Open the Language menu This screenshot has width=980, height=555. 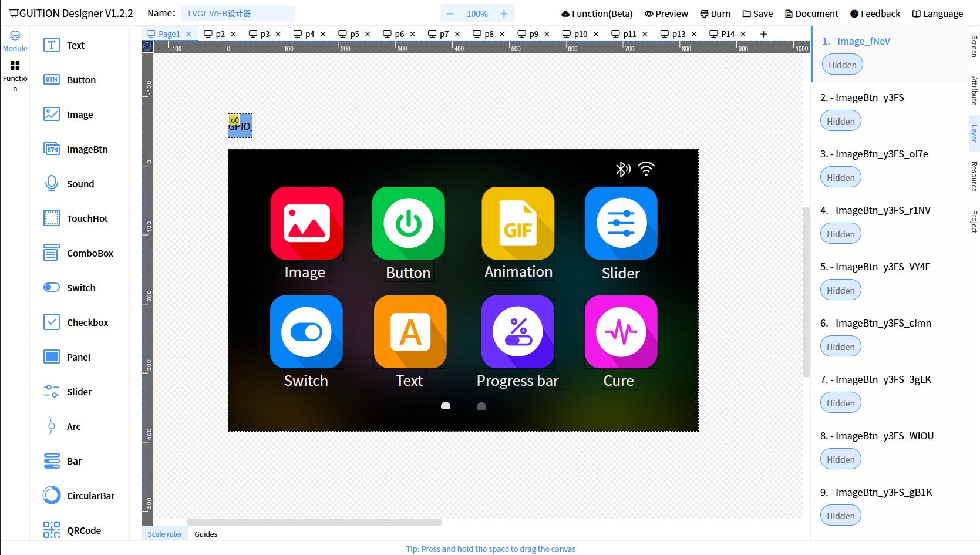pos(937,14)
